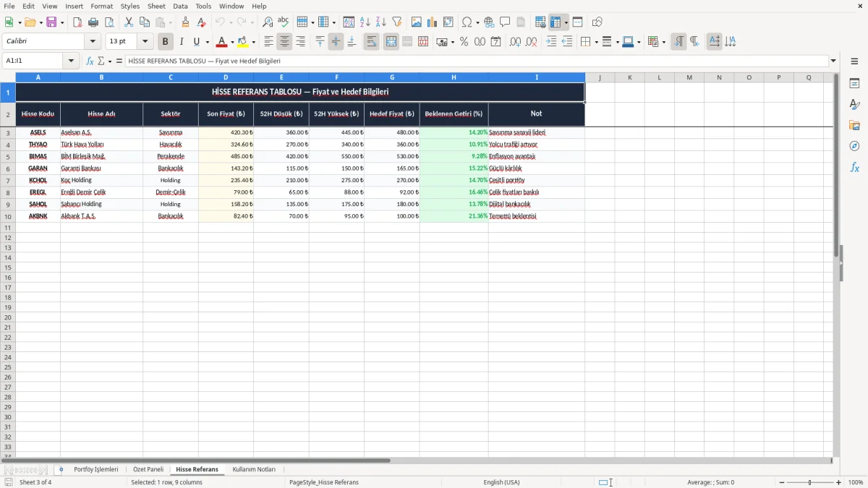Click the row 5 header
Image resolution: width=868 pixels, height=488 pixels.
[8, 156]
